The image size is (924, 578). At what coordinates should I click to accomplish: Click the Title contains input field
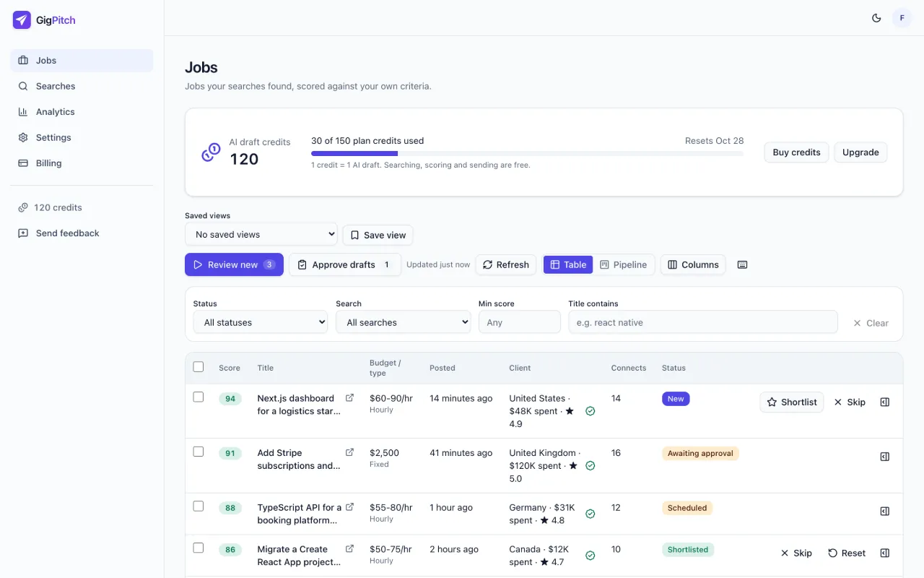coord(703,322)
